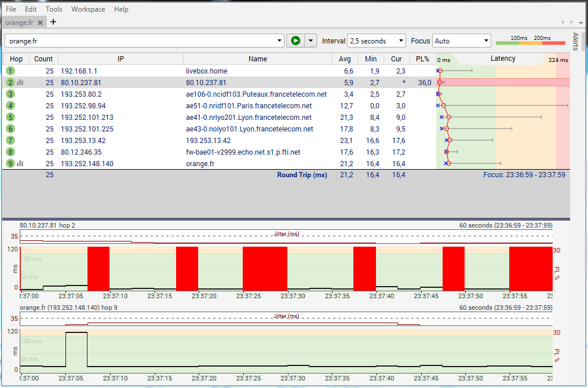Click hop 3 number icon for Puteaux router
The image size is (588, 388).
point(10,94)
